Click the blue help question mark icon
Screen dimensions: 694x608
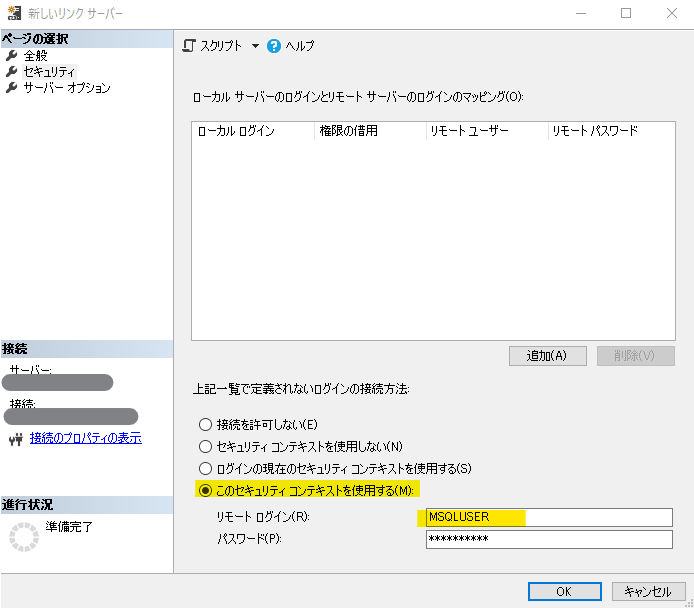pyautogui.click(x=274, y=46)
